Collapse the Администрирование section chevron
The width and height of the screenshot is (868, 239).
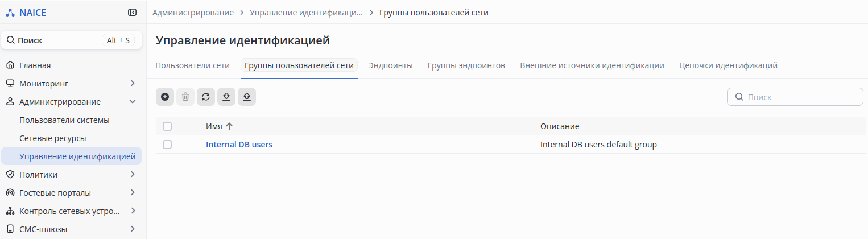(x=133, y=102)
